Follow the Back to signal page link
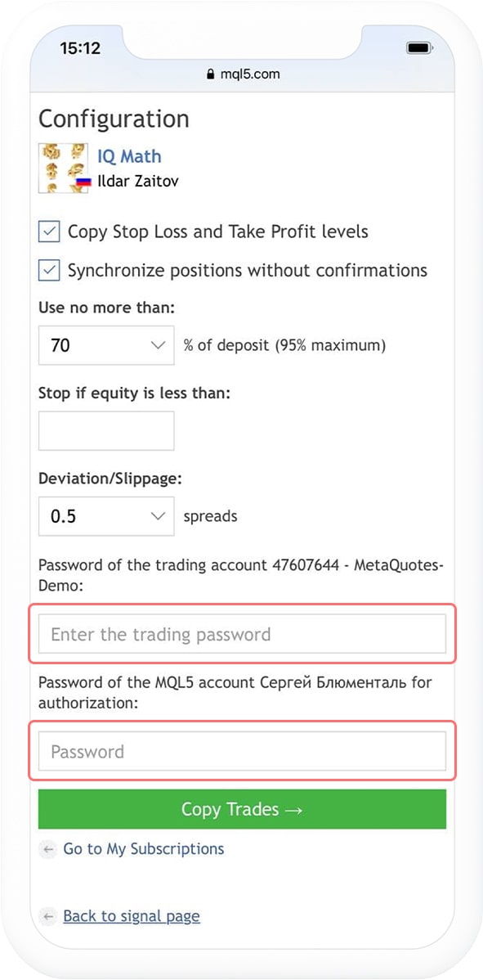 [x=131, y=915]
